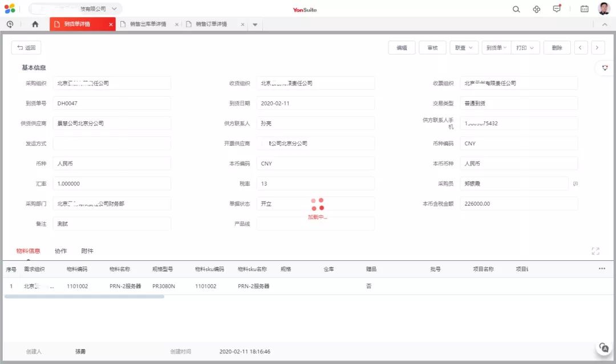Click the 税率 field 13

coord(315,183)
